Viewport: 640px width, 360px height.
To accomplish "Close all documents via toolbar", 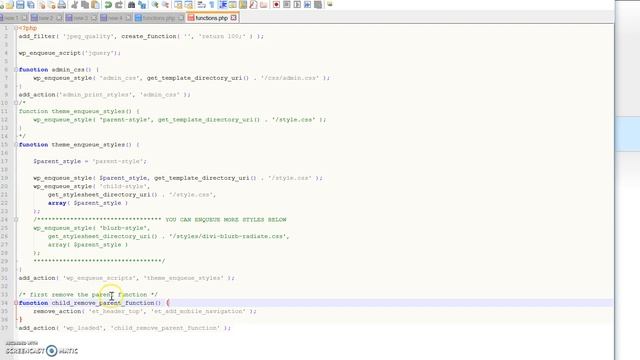I will coord(52,5).
